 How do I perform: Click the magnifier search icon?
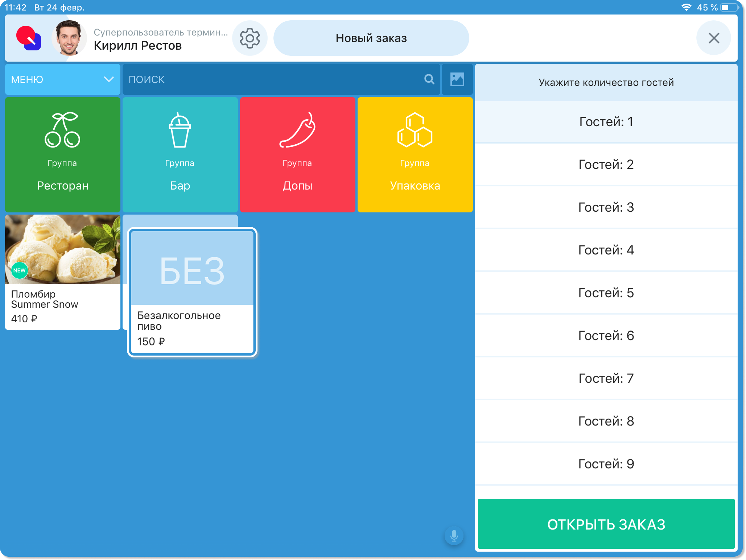point(429,79)
